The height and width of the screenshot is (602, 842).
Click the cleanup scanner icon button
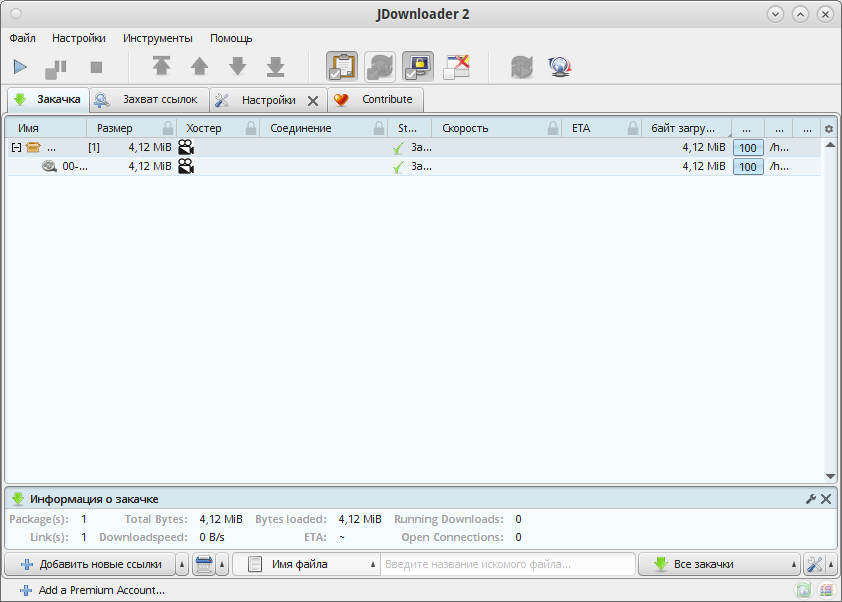pyautogui.click(x=204, y=564)
